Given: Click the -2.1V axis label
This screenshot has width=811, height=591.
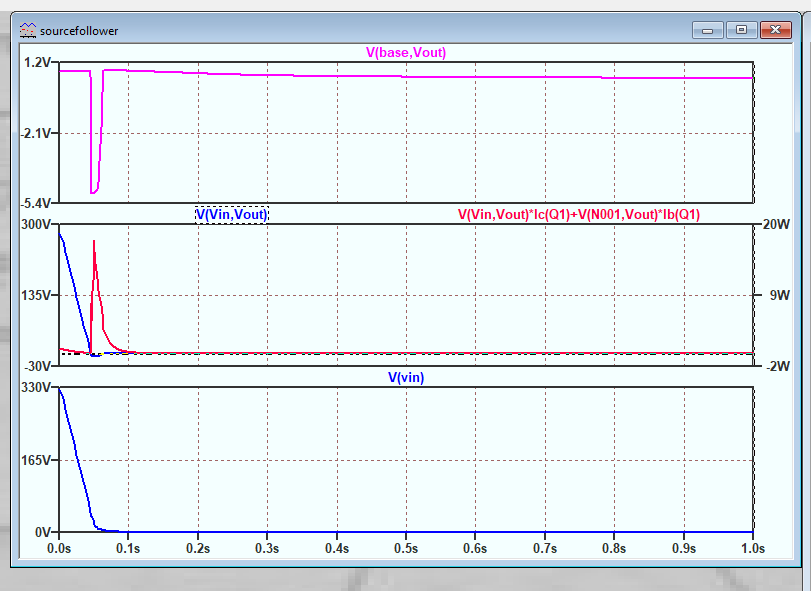Looking at the screenshot, I should pos(36,133).
